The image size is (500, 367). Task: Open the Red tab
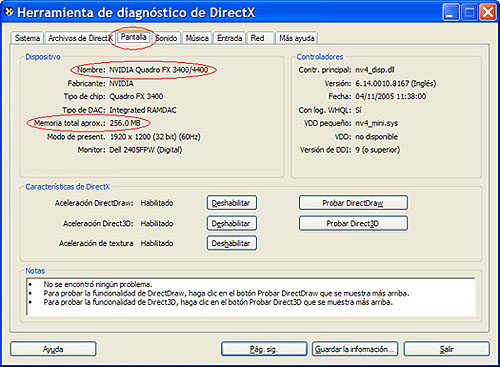pyautogui.click(x=260, y=38)
